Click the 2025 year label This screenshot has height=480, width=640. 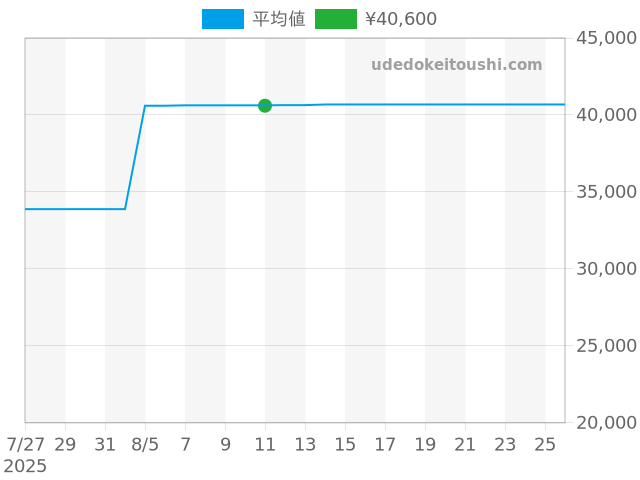point(25,466)
